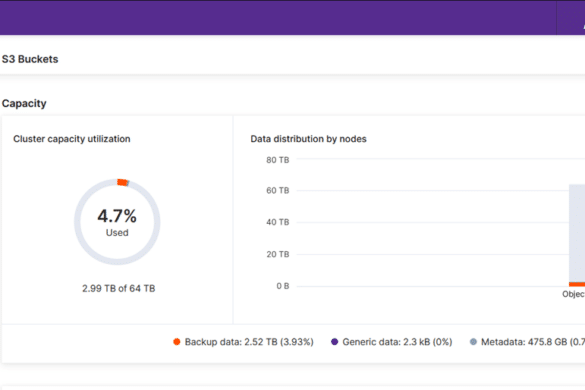
Task: Click the S3 Buckets heading
Action: click(x=30, y=59)
